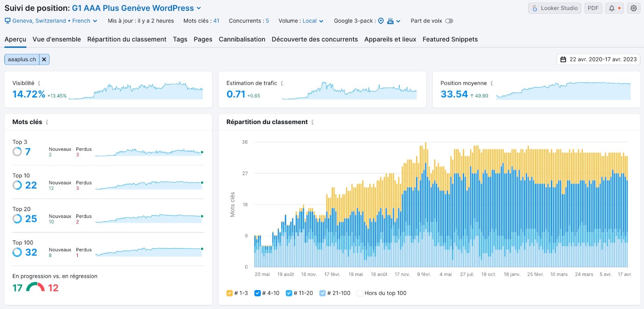644x309 pixels.
Task: Click info icon next to Position moyenne
Action: [491, 83]
